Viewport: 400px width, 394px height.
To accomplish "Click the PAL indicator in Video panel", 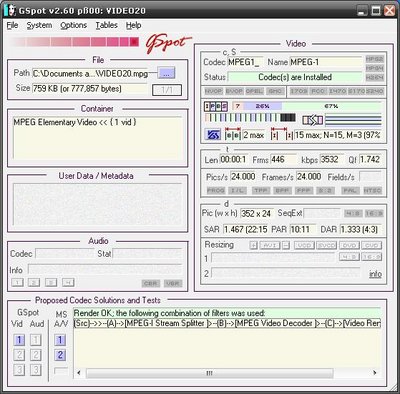I will [350, 190].
